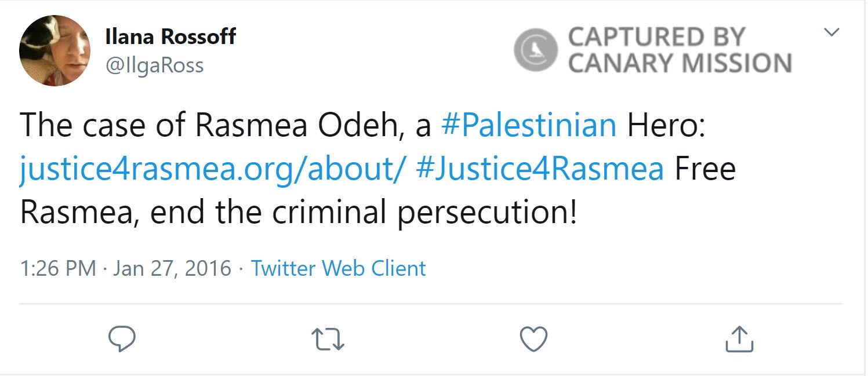Click the Ilana Rossoff display name
Screen dimensions: 868x376
click(x=170, y=37)
